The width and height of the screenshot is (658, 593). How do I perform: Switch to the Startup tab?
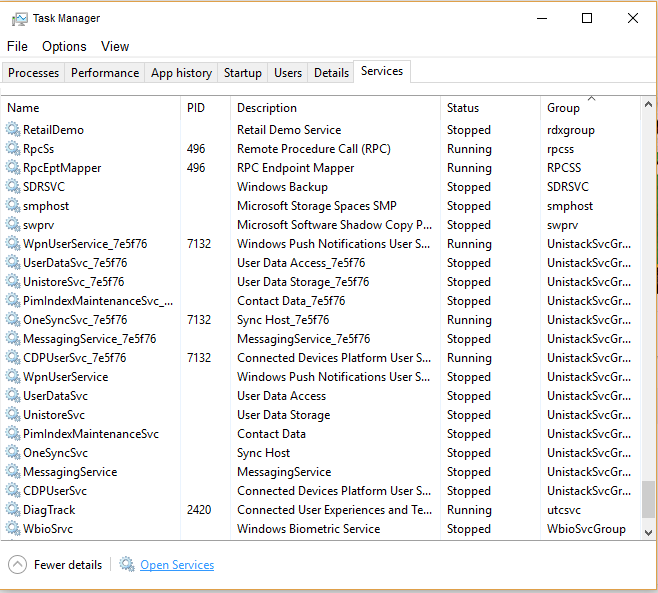coord(243,73)
